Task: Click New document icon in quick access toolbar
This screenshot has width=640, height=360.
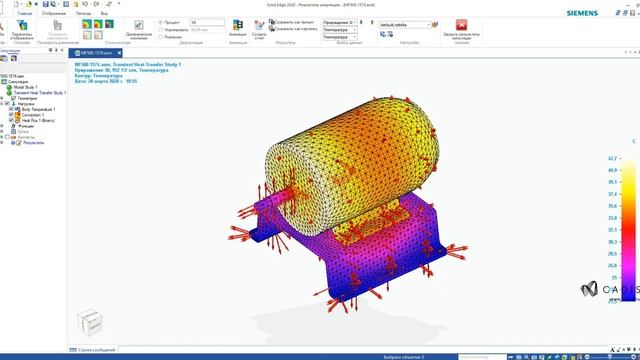Action: (x=16, y=4)
